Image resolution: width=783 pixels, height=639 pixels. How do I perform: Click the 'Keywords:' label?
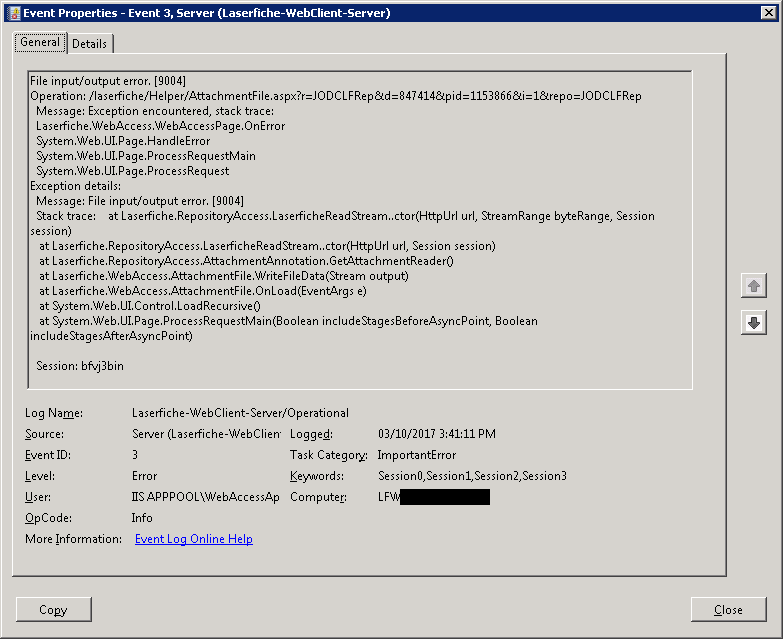tap(317, 476)
